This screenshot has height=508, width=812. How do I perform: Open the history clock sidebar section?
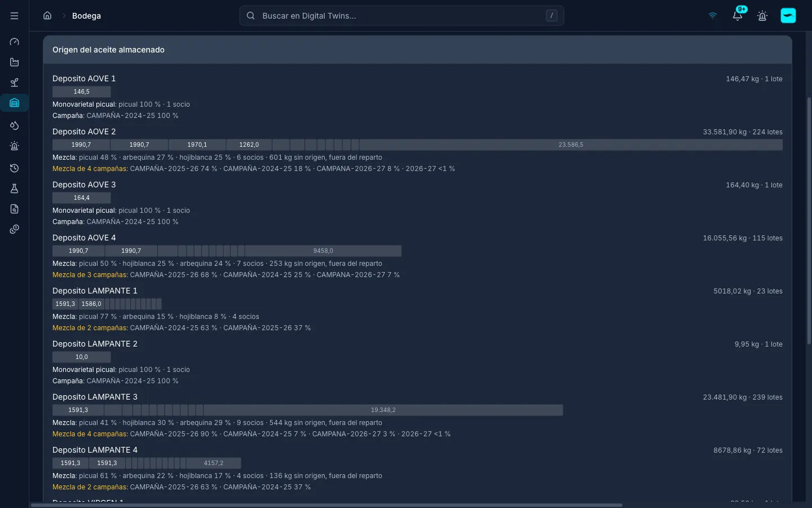15,168
